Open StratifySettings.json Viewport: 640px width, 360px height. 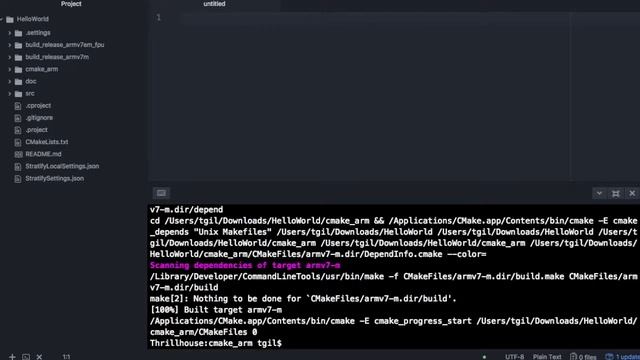[x=54, y=179]
